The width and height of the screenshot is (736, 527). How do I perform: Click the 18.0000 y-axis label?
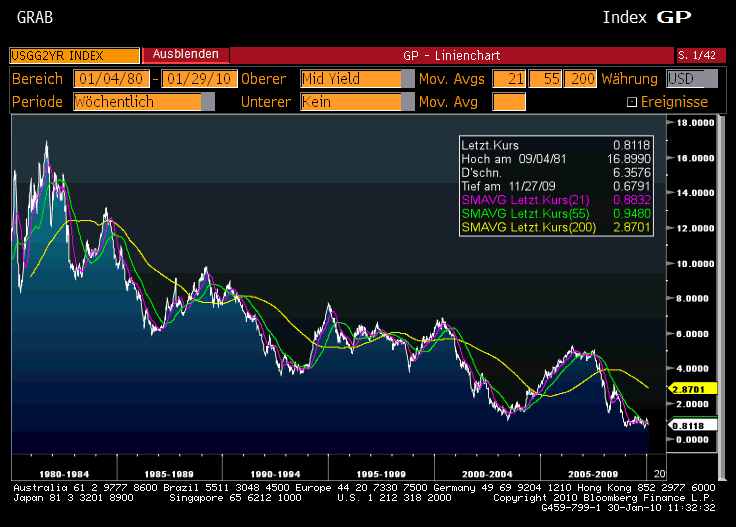click(695, 122)
